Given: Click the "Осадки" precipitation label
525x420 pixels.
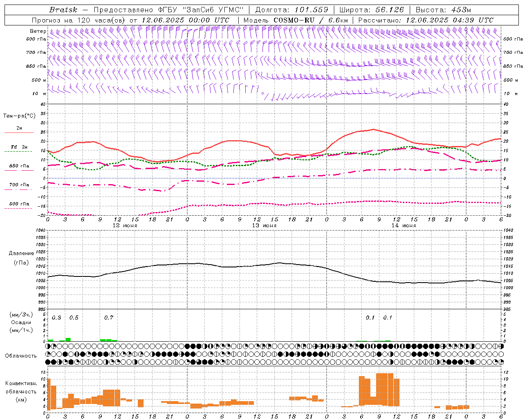Looking at the screenshot, I should 21,322.
